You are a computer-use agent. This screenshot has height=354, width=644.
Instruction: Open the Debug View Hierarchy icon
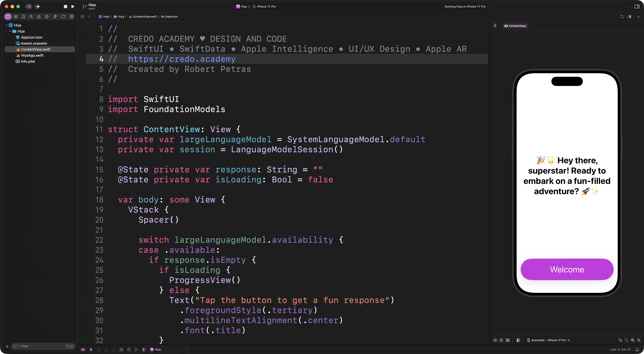129,349
